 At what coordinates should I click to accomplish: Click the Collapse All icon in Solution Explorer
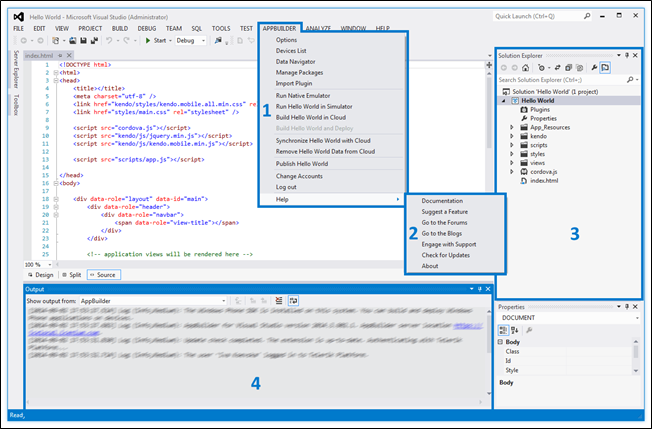coord(568,68)
